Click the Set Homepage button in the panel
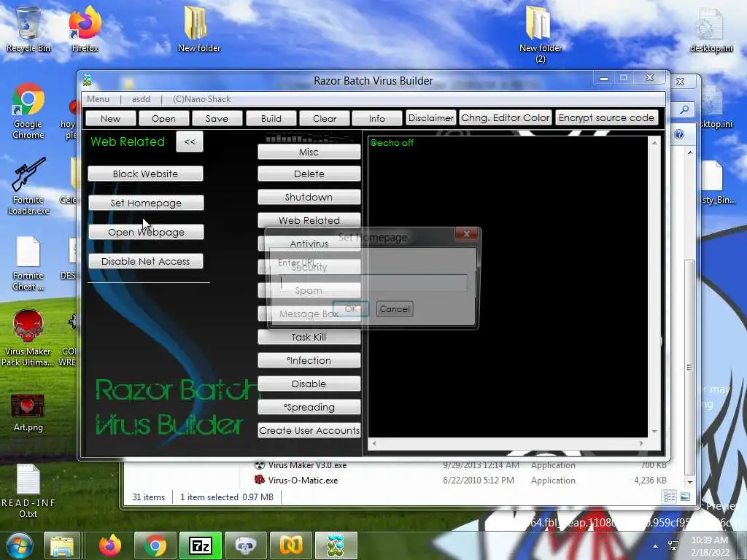The height and width of the screenshot is (560, 747). pyautogui.click(x=146, y=203)
